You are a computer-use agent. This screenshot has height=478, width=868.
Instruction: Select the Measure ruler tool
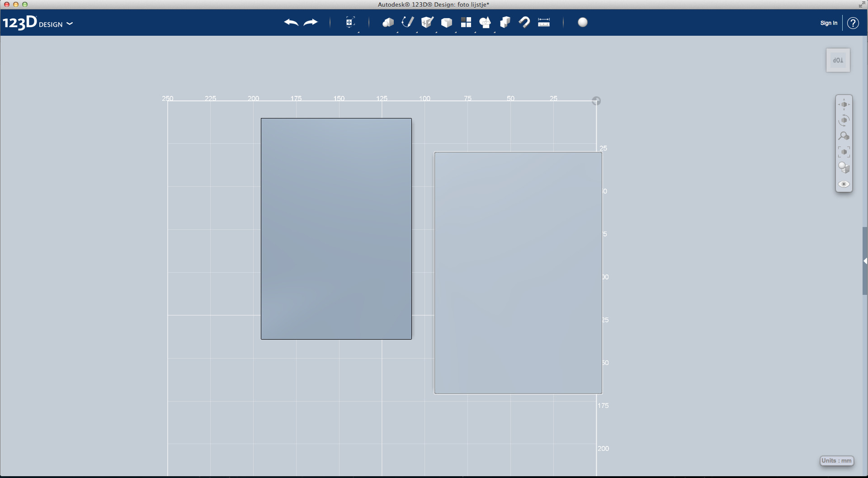click(x=544, y=23)
